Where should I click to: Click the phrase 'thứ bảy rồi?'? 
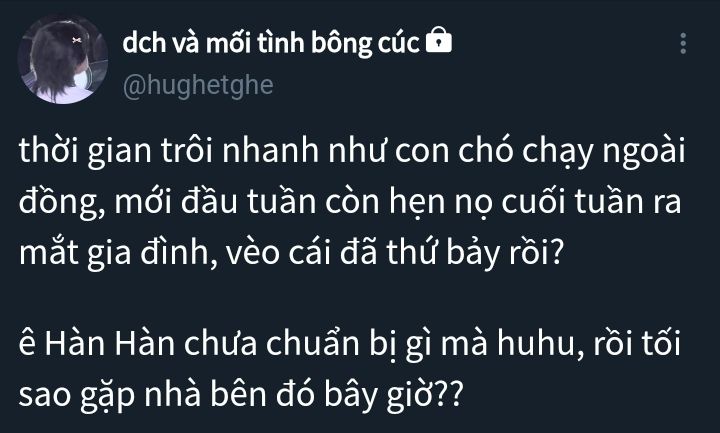474,251
